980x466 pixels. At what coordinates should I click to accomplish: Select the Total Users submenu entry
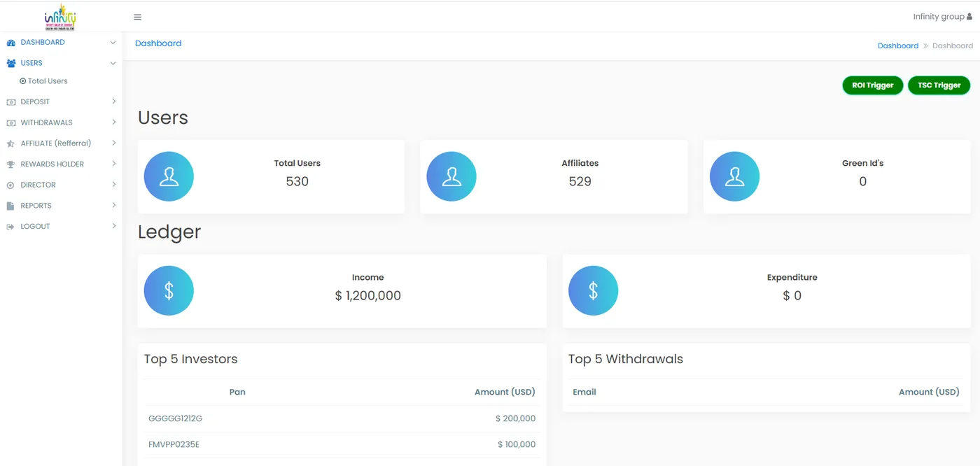pyautogui.click(x=48, y=81)
